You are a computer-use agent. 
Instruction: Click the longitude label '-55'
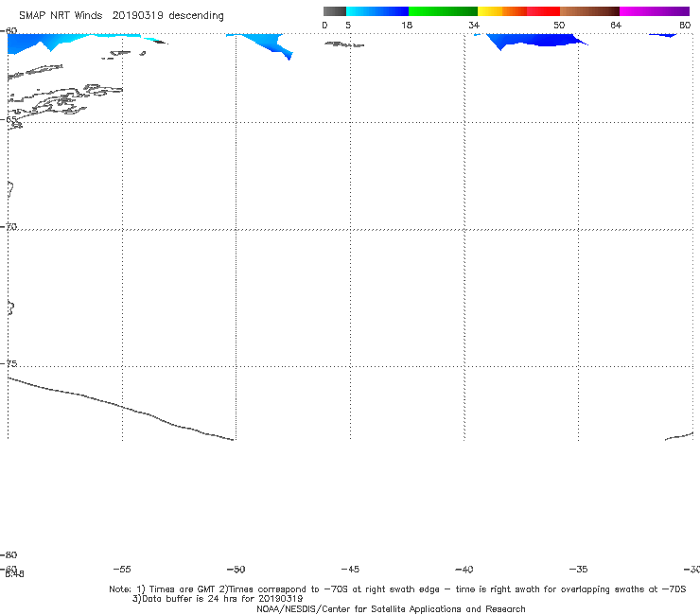(x=122, y=569)
